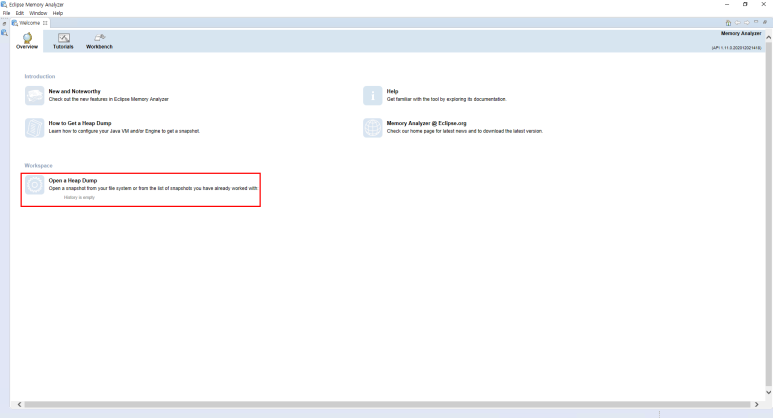Minimize the Eclipse Memory Analyzer window
Viewport: 773px width, 418px height.
[727, 4]
